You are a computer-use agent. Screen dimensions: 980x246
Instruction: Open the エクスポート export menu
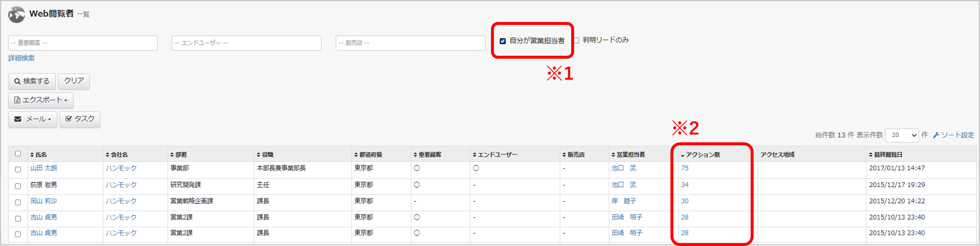tap(41, 100)
